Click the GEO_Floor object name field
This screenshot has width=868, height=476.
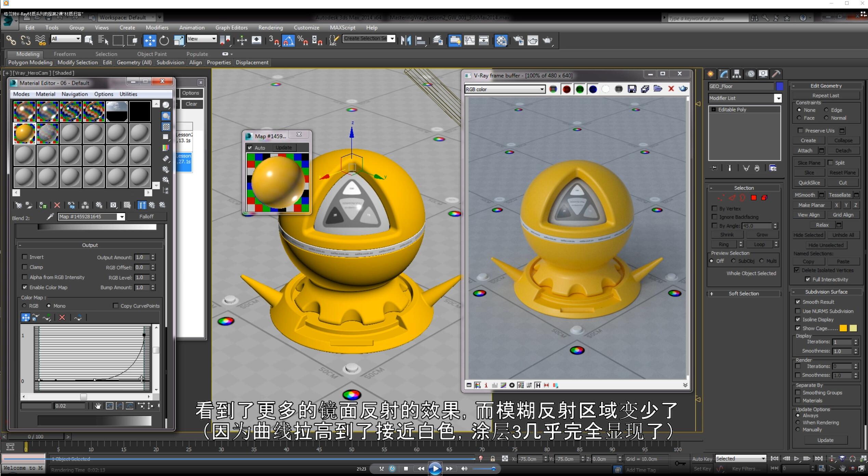tap(740, 86)
